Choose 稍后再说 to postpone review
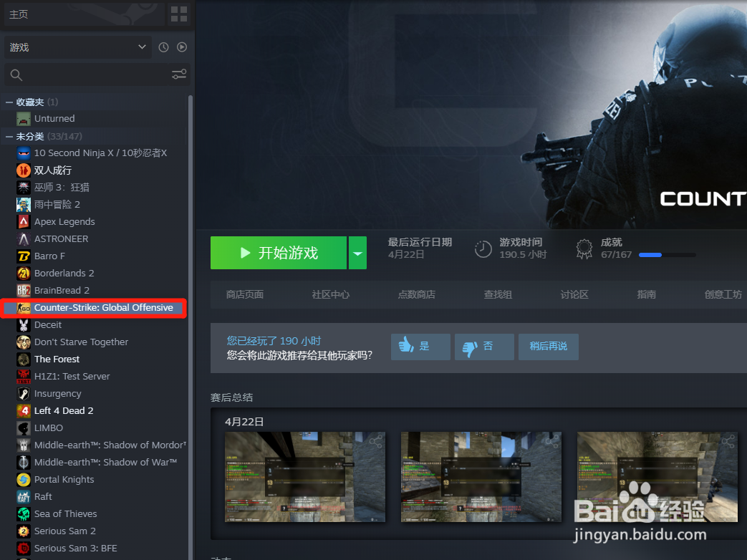 (549, 347)
